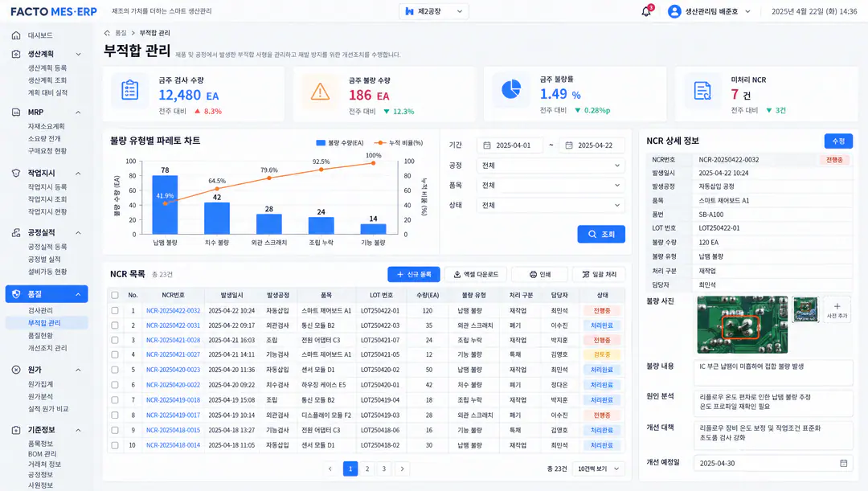Click the 기준정보 sidebar icon
The height and width of the screenshot is (491, 868).
(x=16, y=430)
